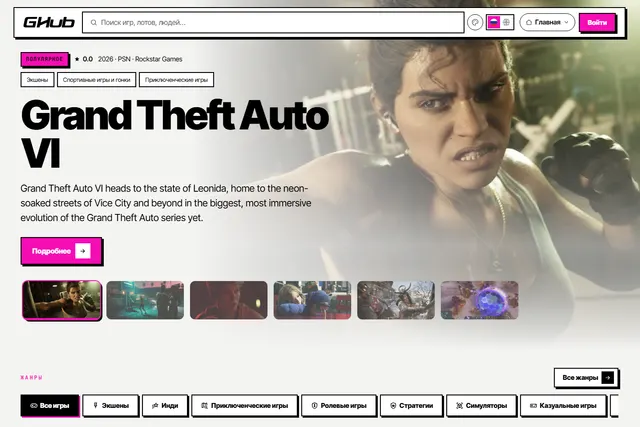Click the Приключенческие игры tag under rating
640x427 pixels.
coord(176,80)
